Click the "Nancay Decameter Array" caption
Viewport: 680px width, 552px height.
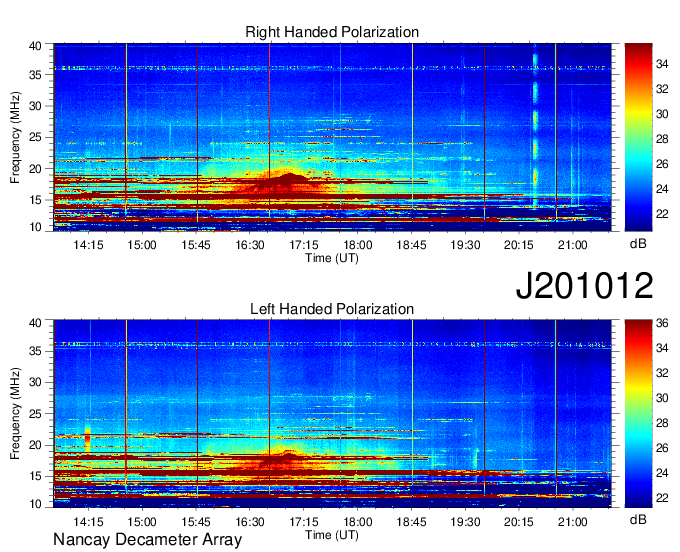[147, 540]
